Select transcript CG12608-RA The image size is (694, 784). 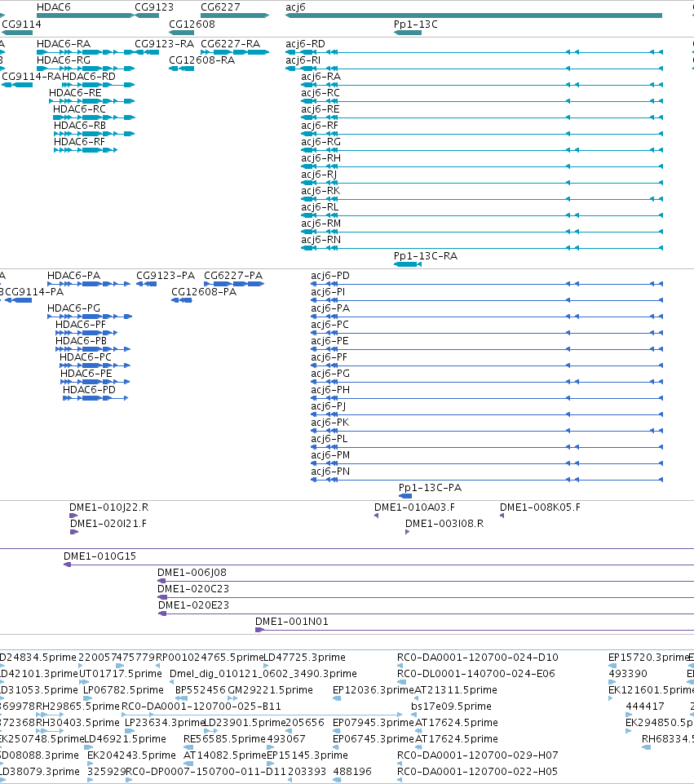coord(202,60)
